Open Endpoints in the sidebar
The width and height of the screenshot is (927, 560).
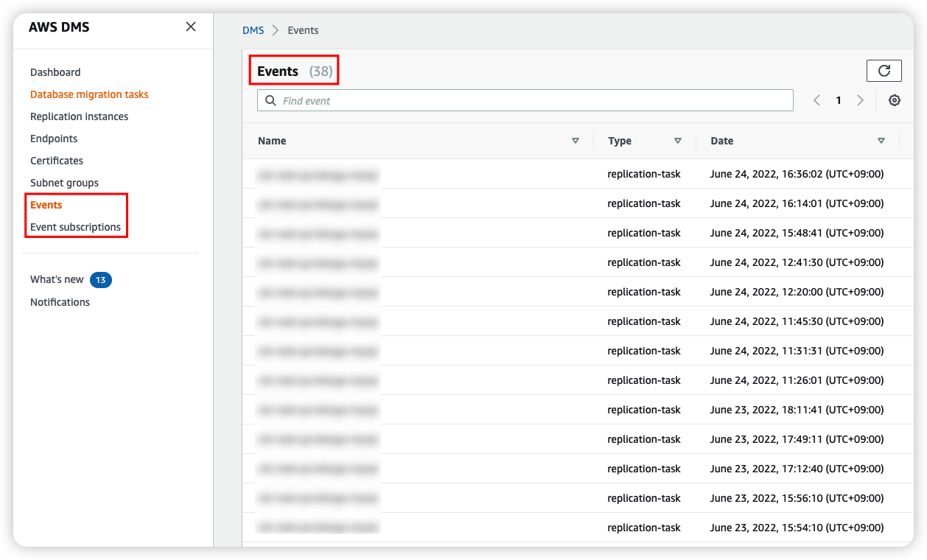point(54,139)
